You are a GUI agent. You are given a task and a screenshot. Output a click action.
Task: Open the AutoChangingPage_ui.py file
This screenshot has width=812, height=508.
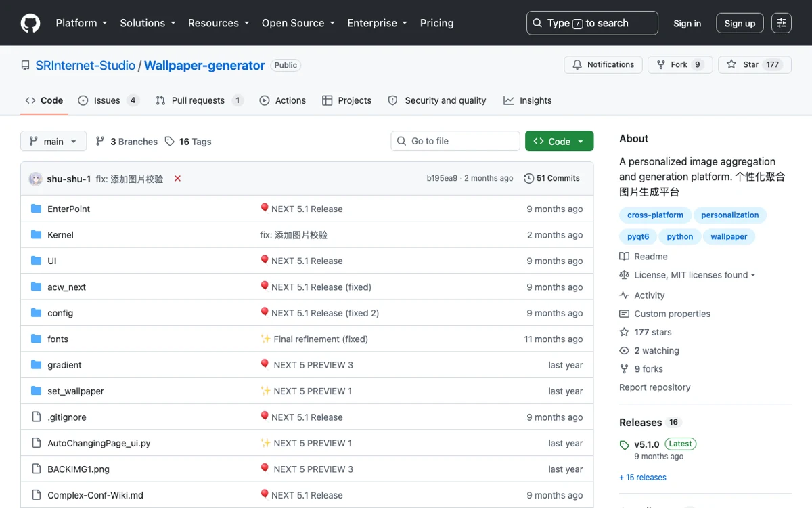[99, 443]
